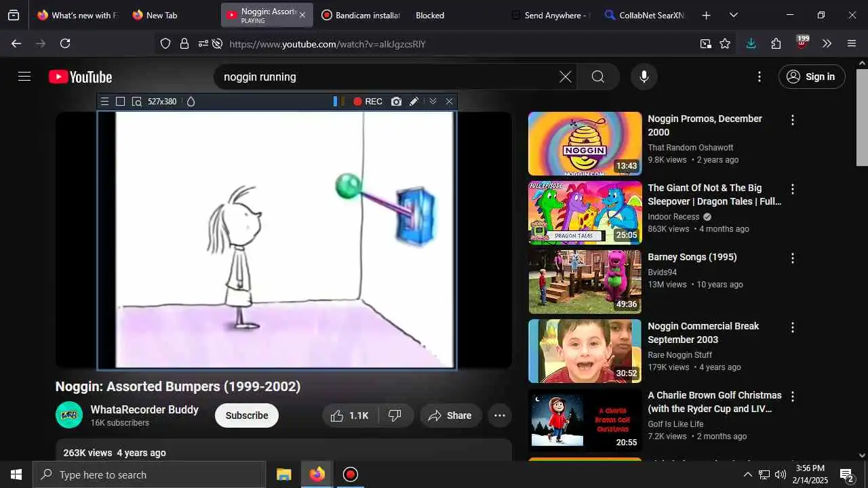Open options menu for Dragon Tales video
The image size is (868, 488).
(792, 189)
